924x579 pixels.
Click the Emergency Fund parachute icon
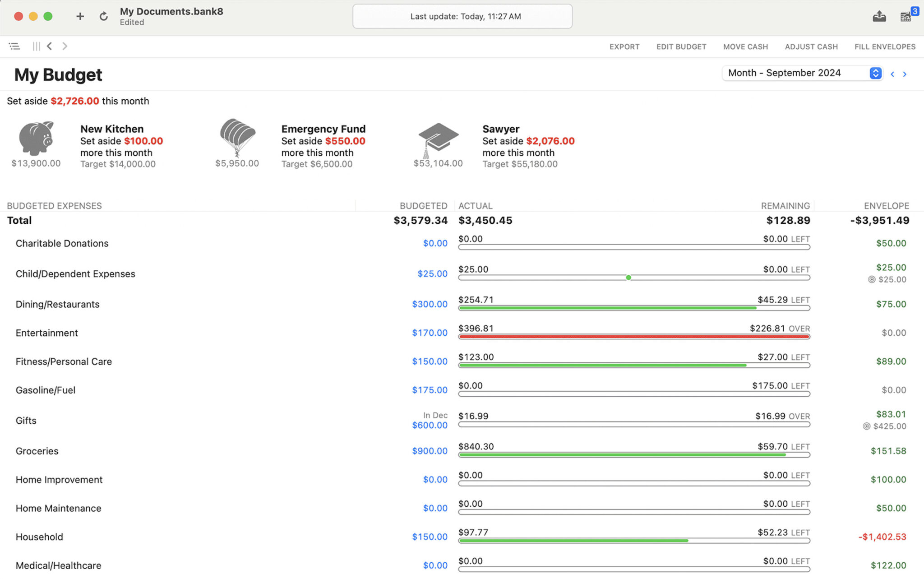coord(236,140)
